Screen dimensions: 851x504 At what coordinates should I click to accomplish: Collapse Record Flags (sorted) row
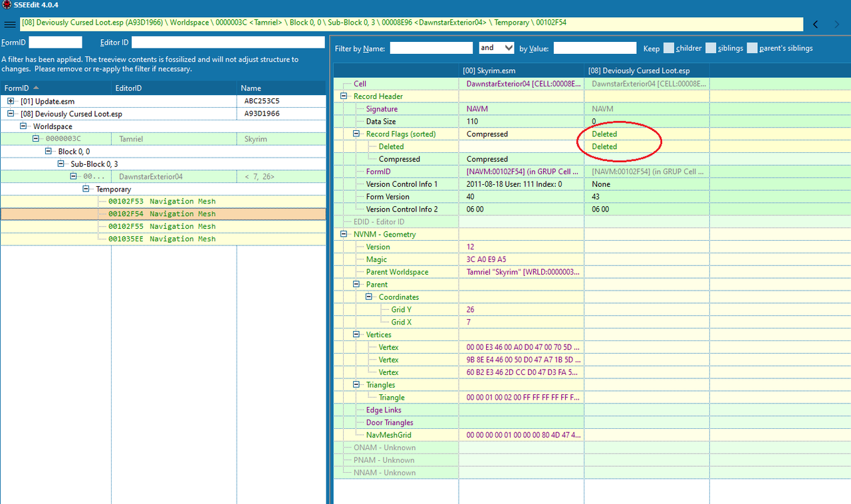(357, 134)
